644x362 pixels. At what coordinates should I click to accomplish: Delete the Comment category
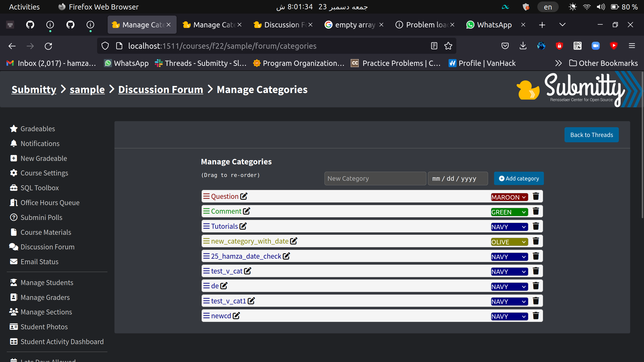point(536,211)
